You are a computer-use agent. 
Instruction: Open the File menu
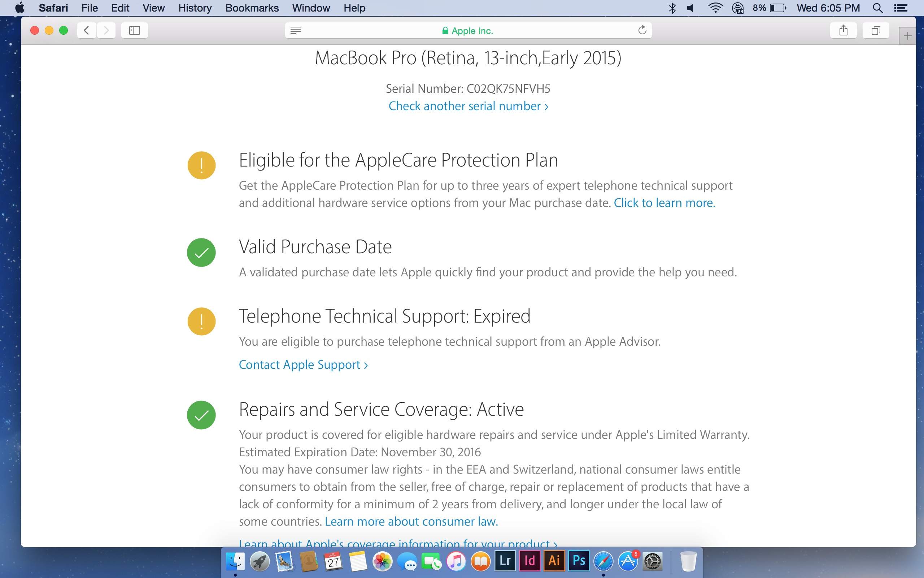click(x=90, y=8)
